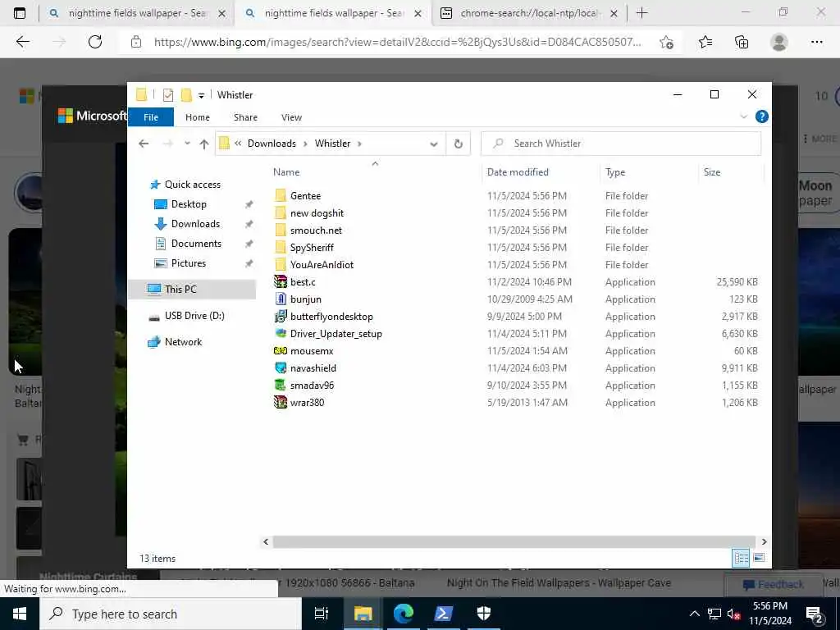Viewport: 840px width, 630px height.
Task: Click the horizontal scrollbar in file list
Action: pos(514,541)
